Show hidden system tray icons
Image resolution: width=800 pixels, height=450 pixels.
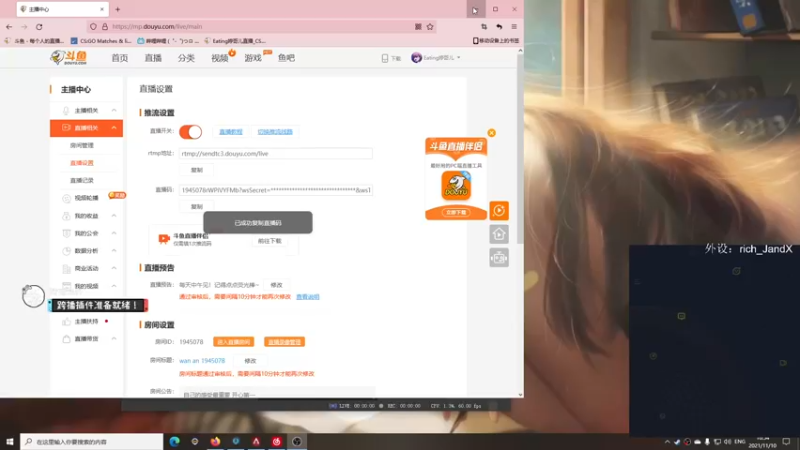[x=667, y=442]
